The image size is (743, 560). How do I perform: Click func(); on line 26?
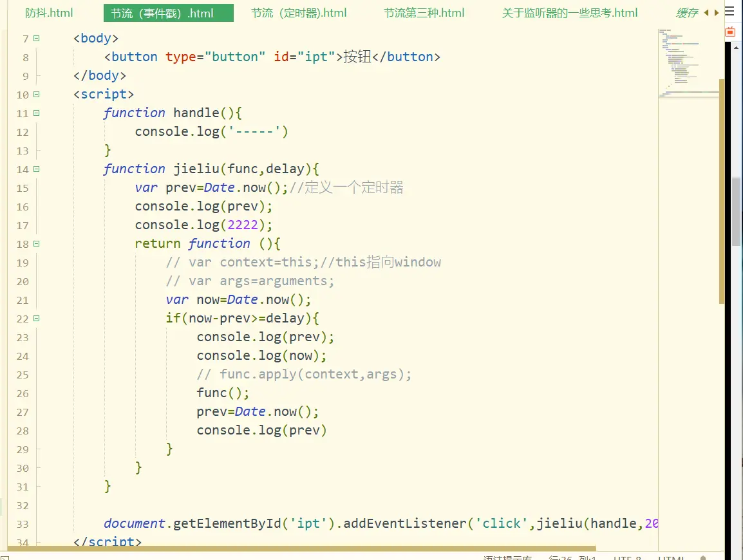coord(223,393)
